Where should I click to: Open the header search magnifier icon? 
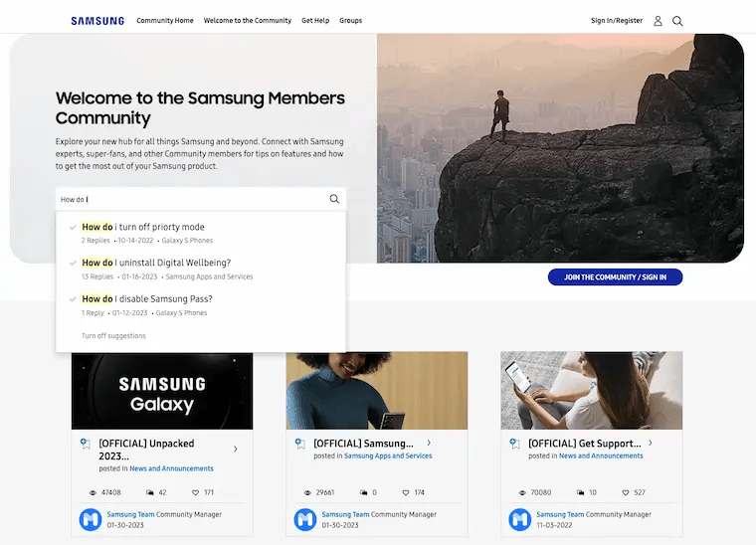(677, 21)
